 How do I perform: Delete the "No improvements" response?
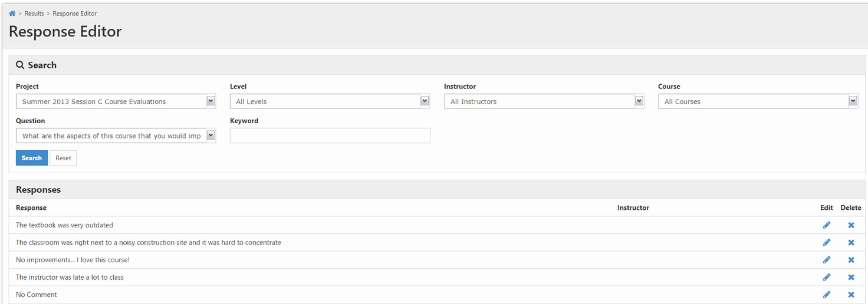click(x=851, y=260)
